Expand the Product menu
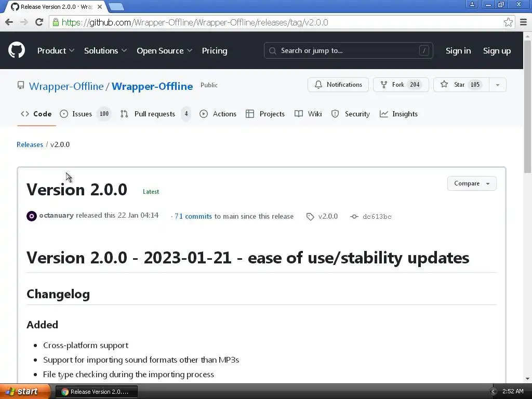Screen dimensions: 532x399 click(x=56, y=50)
